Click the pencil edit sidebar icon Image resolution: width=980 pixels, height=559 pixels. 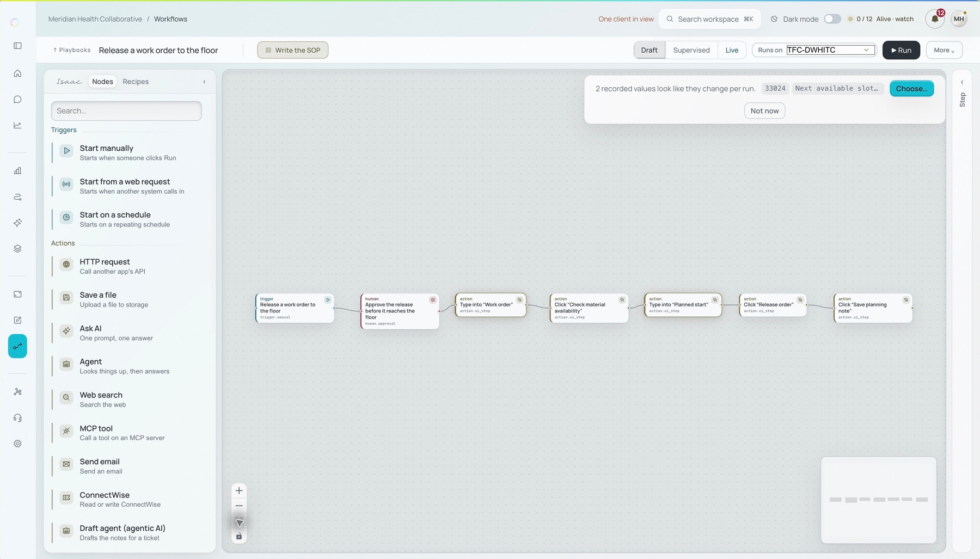click(17, 320)
